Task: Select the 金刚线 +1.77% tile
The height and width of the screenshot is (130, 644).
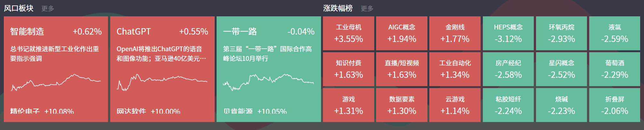Action: (x=455, y=33)
